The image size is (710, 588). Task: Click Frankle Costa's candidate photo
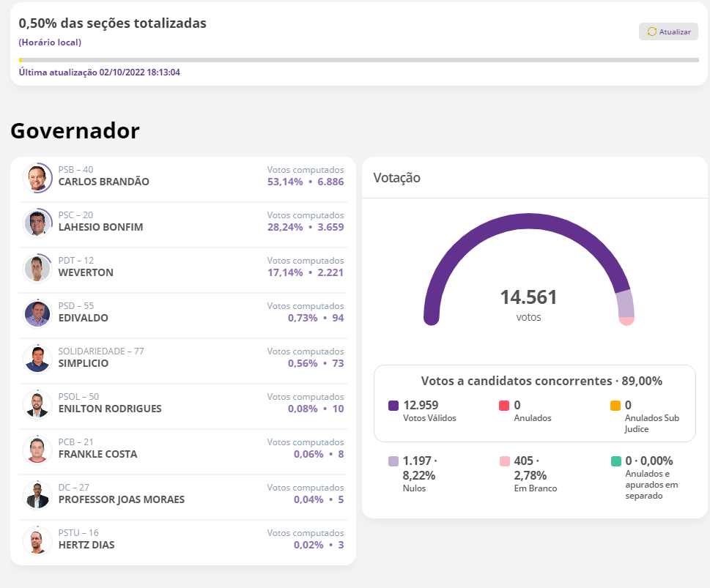click(37, 450)
